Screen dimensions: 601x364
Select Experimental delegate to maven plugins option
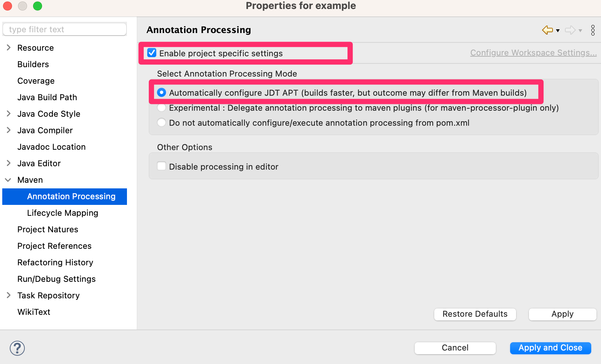(x=162, y=108)
